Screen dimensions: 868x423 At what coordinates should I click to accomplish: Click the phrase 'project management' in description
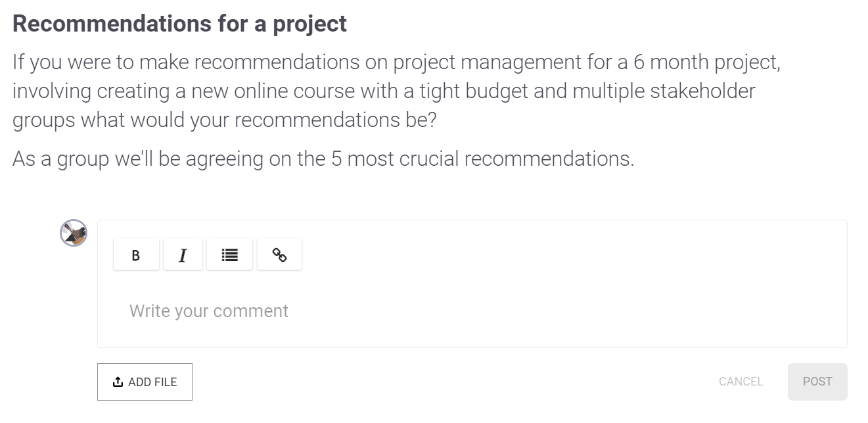pos(484,62)
